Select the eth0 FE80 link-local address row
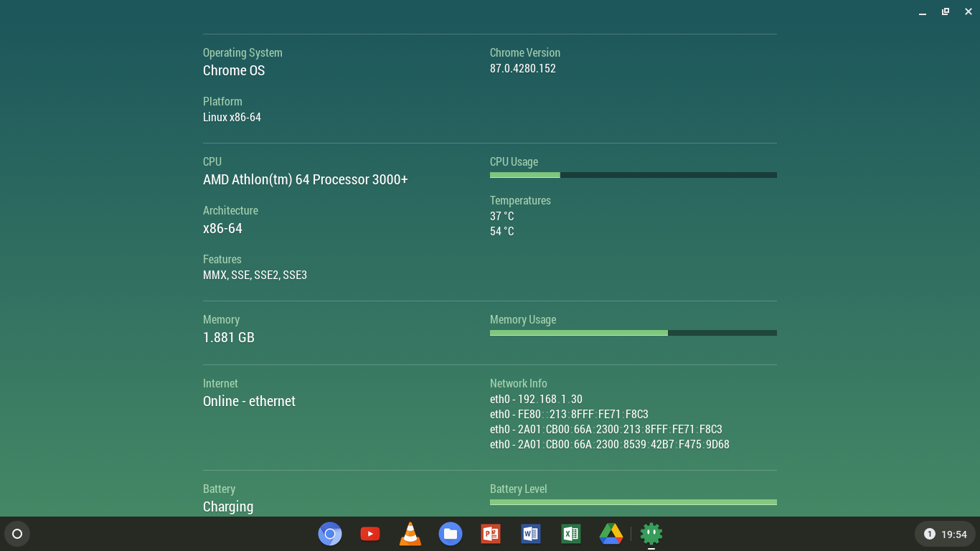This screenshot has width=980, height=551. [x=569, y=414]
